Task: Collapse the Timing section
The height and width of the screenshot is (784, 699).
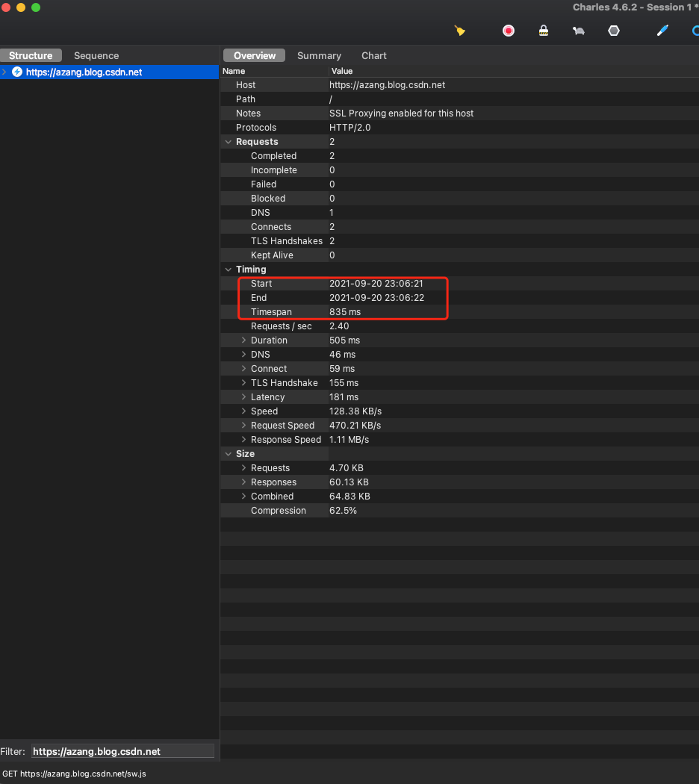Action: (x=229, y=270)
